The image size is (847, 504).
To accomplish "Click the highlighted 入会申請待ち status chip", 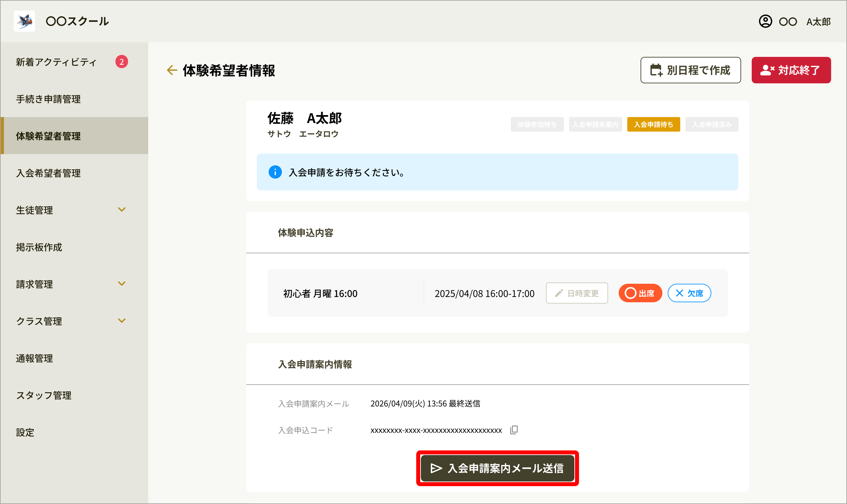I will point(653,125).
